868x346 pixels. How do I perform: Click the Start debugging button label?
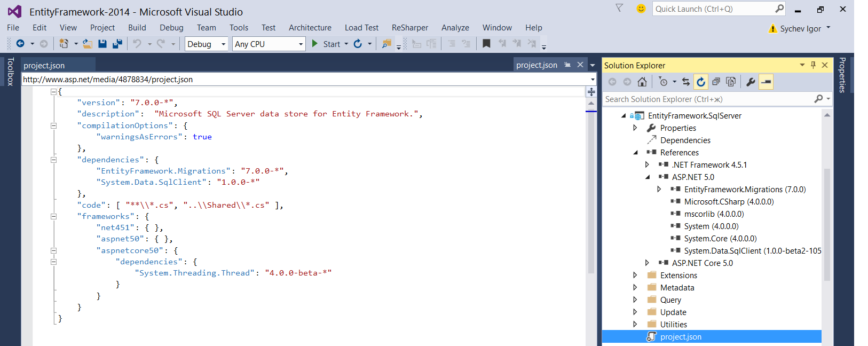332,44
